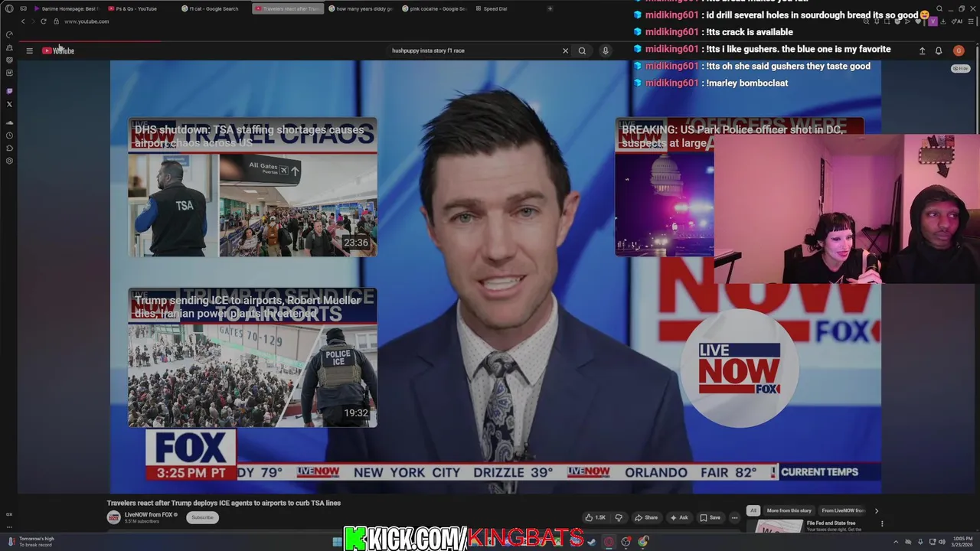This screenshot has width=980, height=551.
Task: Open the YouTube notifications bell
Action: (939, 51)
